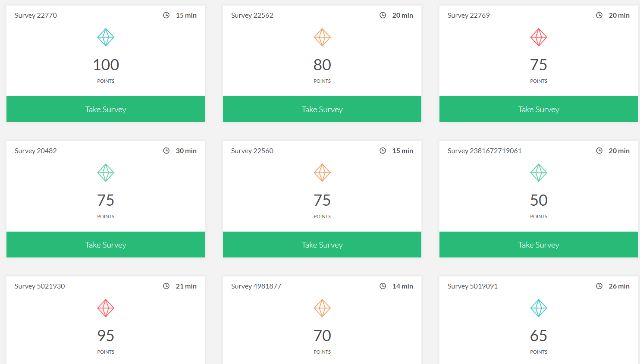Click the clock icon on Survey 22770
The image size is (640, 364).
(166, 16)
